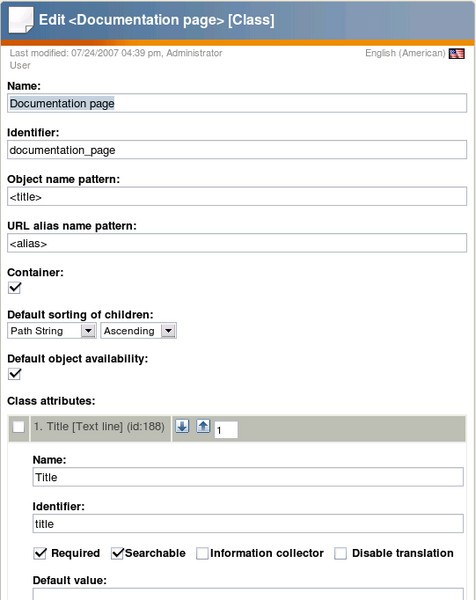Click the attribute Identifier field containing title

248,523
